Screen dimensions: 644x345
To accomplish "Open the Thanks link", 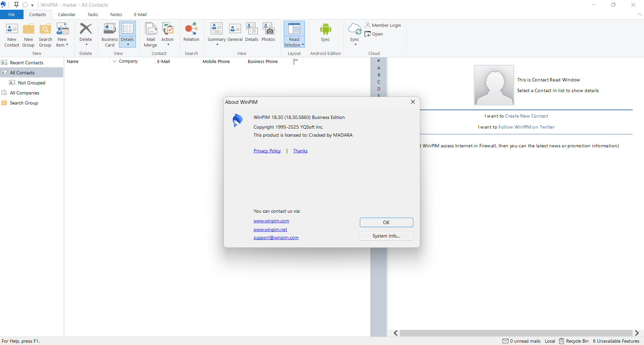I will pyautogui.click(x=300, y=151).
